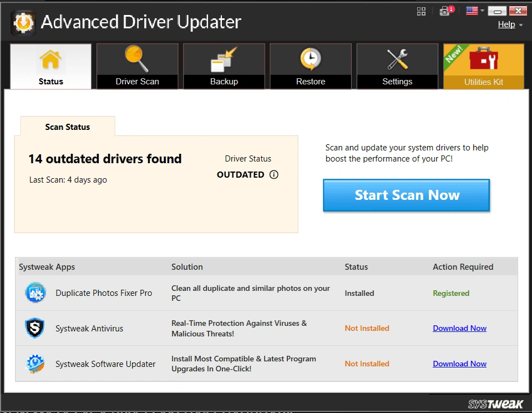The height and width of the screenshot is (413, 532).
Task: Click the Advanced Driver Updater logo icon
Action: pyautogui.click(x=23, y=22)
